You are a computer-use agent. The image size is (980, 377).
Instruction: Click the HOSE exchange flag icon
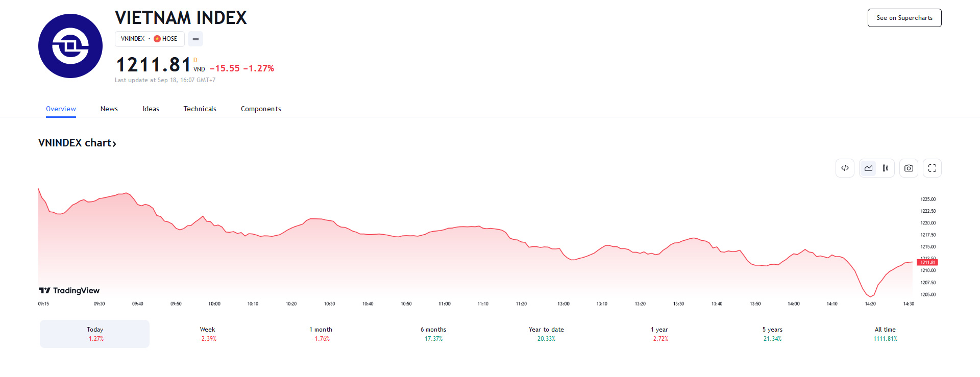pos(157,39)
